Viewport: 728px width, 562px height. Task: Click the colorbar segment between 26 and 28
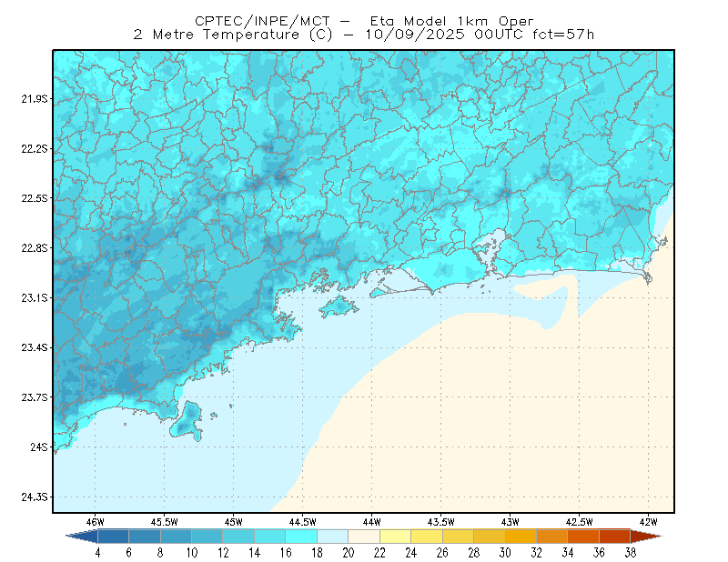pyautogui.click(x=459, y=536)
